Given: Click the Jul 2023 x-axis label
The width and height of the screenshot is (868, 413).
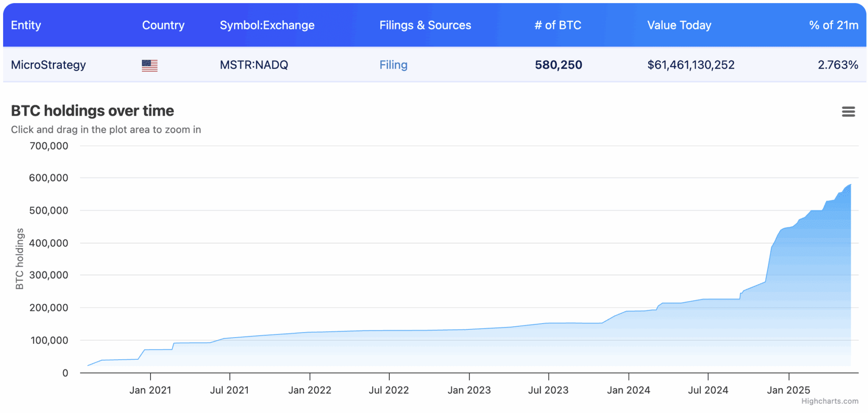Looking at the screenshot, I should coord(548,390).
